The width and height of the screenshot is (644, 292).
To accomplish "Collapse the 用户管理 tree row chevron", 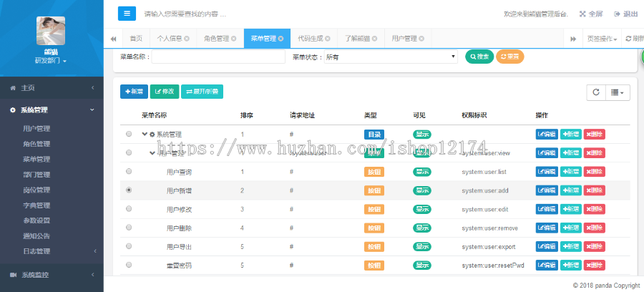I will click(152, 153).
